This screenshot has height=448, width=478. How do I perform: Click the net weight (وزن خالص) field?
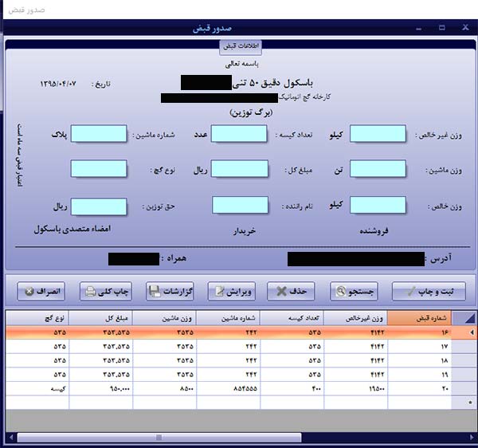tap(377, 206)
